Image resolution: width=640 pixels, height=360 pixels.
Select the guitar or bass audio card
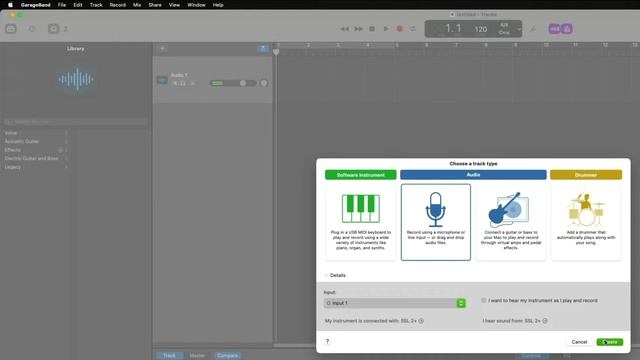coord(511,222)
